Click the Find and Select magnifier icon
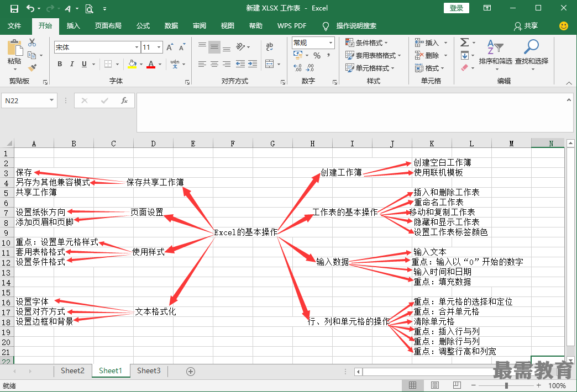 (x=531, y=47)
